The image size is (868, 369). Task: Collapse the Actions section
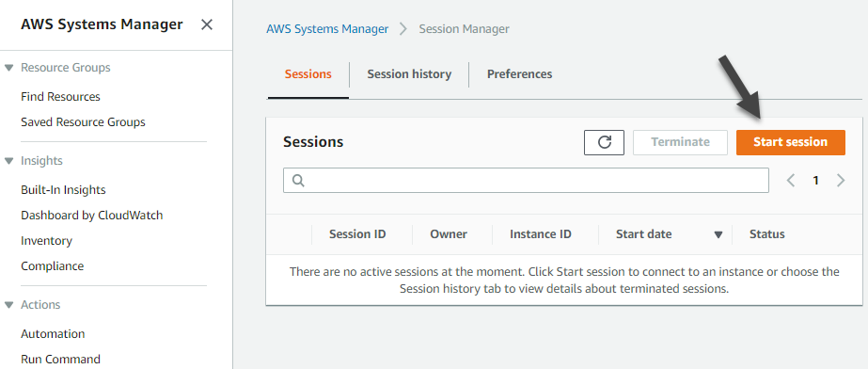tap(8, 305)
